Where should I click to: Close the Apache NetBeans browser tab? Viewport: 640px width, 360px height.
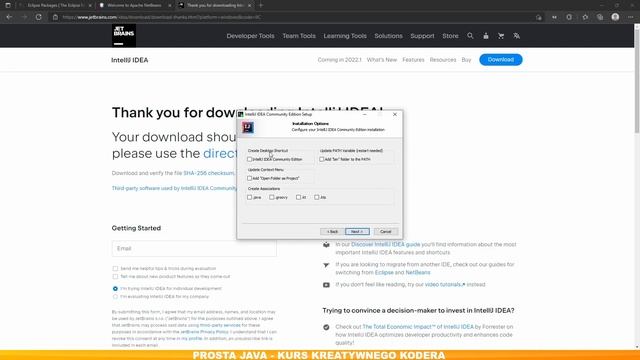pyautogui.click(x=170, y=5)
